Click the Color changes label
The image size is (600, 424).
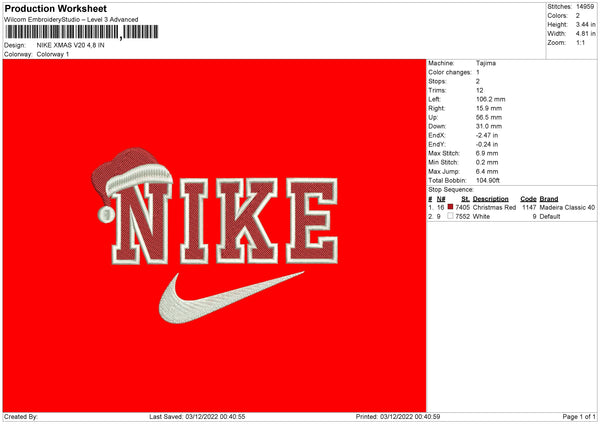(450, 72)
